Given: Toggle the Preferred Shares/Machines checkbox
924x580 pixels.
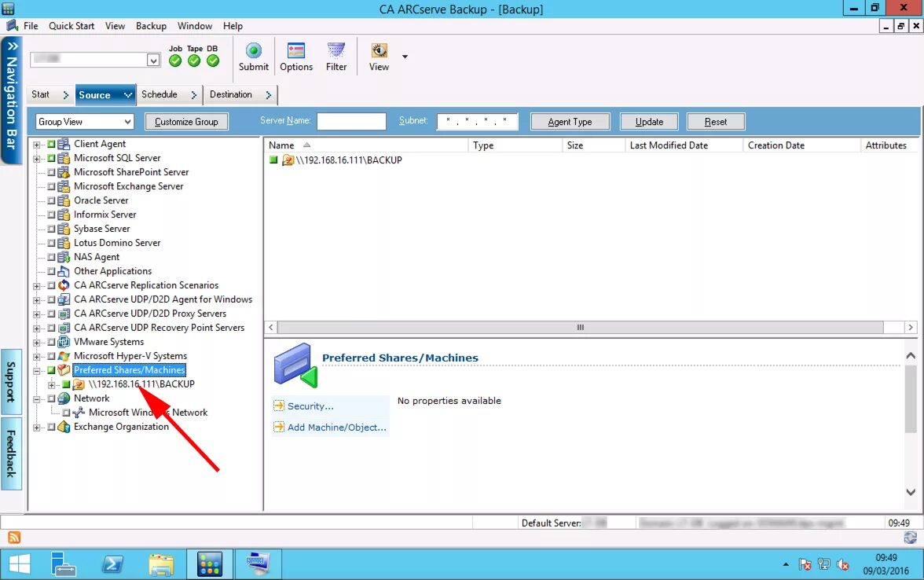Looking at the screenshot, I should click(51, 370).
